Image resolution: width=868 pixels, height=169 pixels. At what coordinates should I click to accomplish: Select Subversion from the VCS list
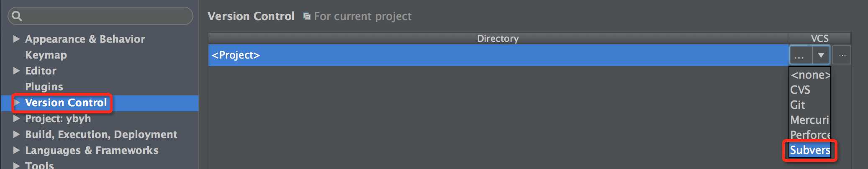click(x=810, y=150)
